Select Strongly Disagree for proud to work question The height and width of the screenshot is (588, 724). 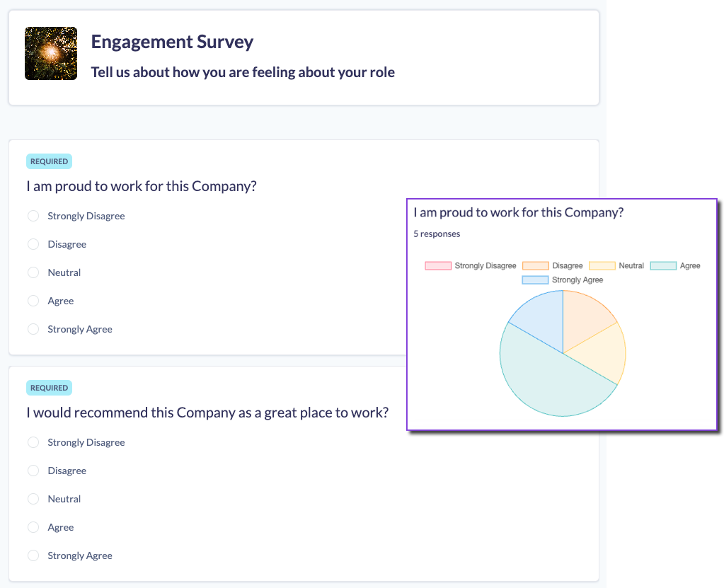point(33,216)
